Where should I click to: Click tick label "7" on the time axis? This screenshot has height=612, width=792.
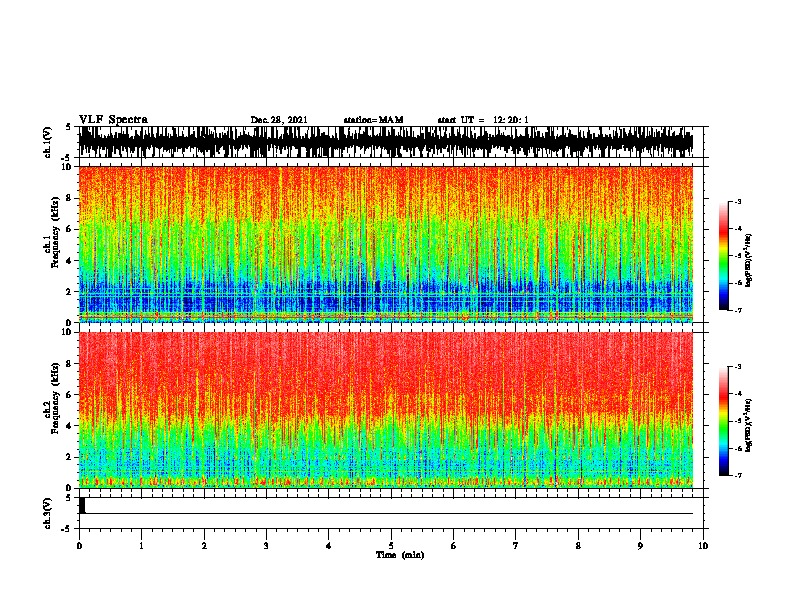coord(516,546)
